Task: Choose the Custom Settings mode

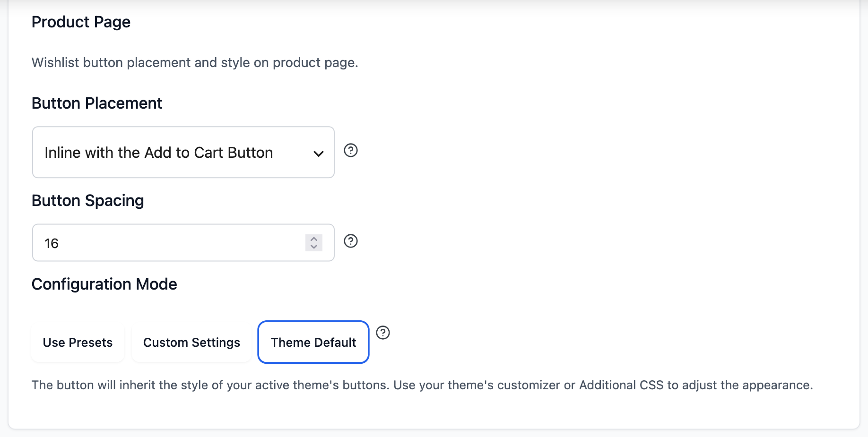Action: click(191, 343)
